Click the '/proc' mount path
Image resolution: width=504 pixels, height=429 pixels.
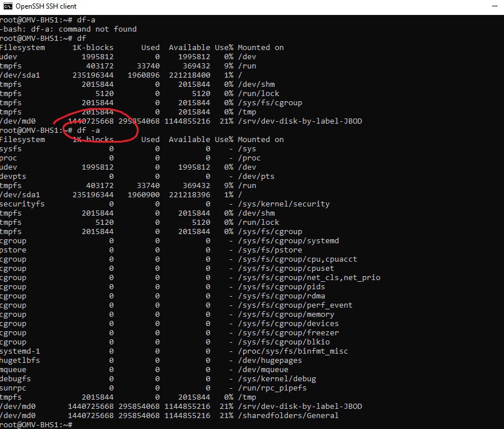point(249,158)
